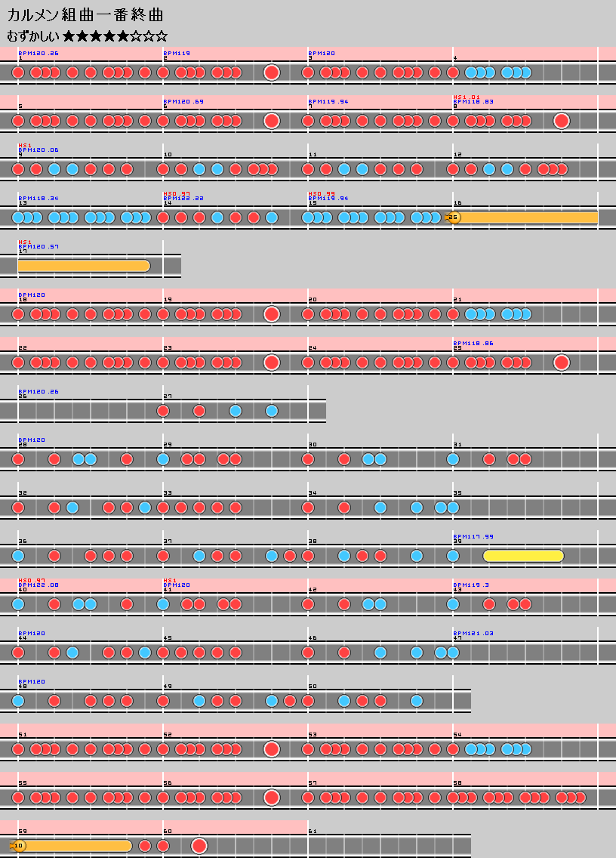Click the large red note in measure 8
The width and height of the screenshot is (616, 858).
(x=561, y=121)
